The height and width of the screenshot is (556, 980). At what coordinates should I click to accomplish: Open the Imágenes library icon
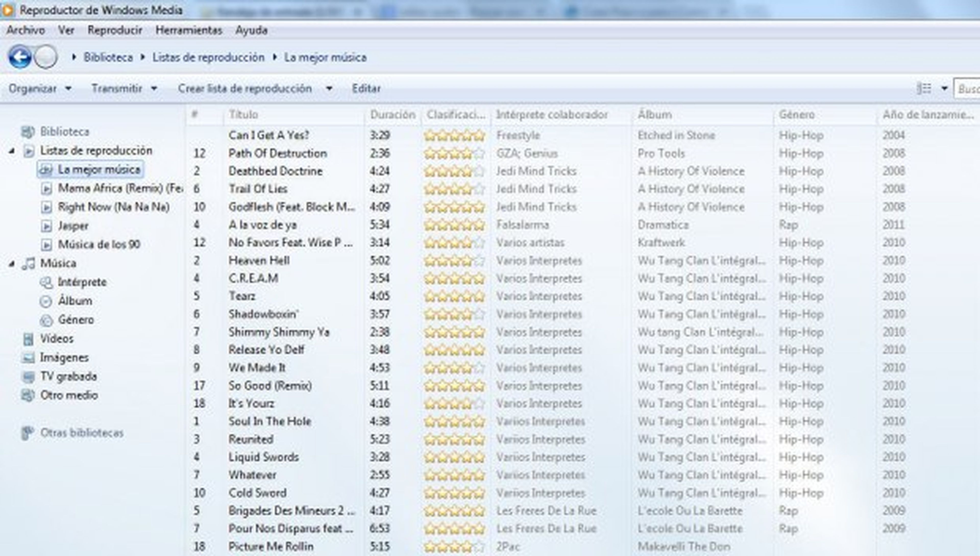(x=28, y=358)
